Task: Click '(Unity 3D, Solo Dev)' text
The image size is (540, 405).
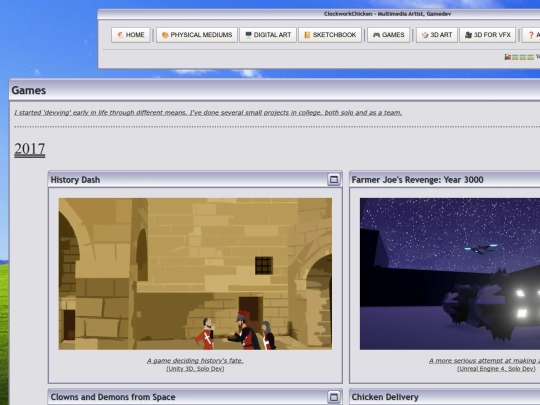Action: tap(195, 369)
